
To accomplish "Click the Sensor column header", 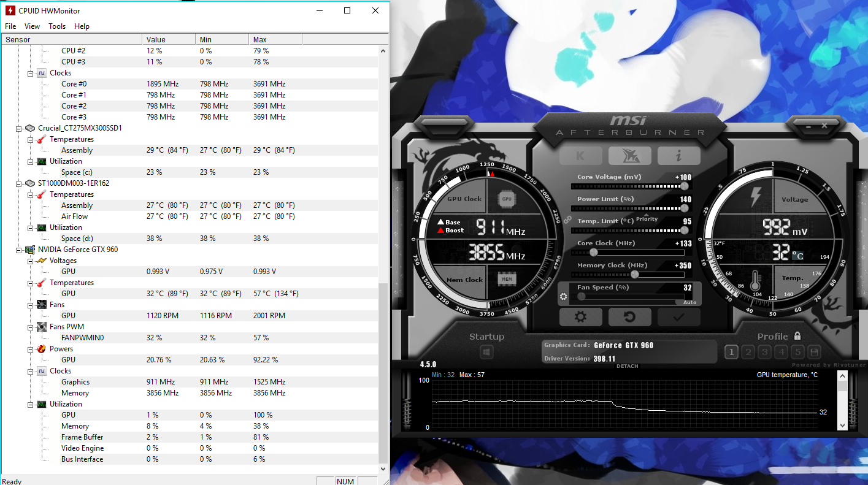I will tap(71, 39).
